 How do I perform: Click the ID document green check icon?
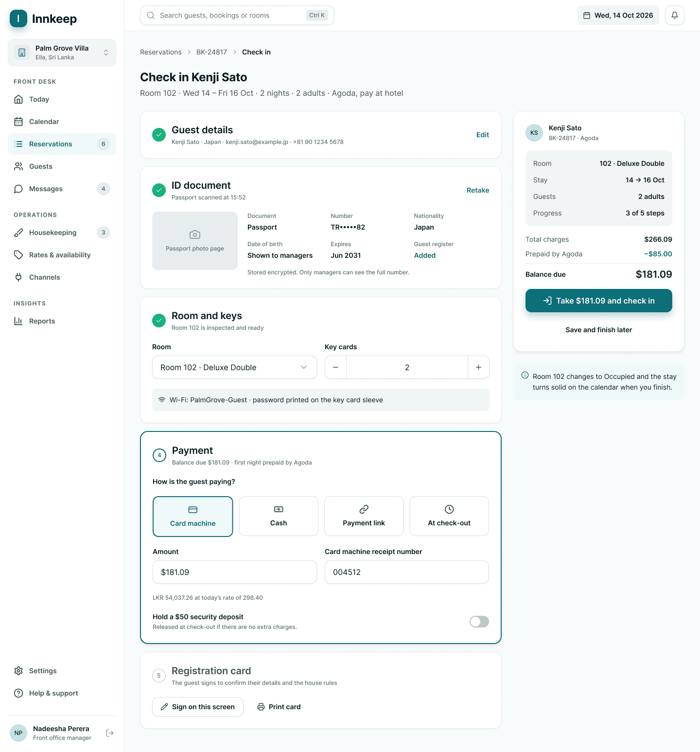pyautogui.click(x=159, y=190)
